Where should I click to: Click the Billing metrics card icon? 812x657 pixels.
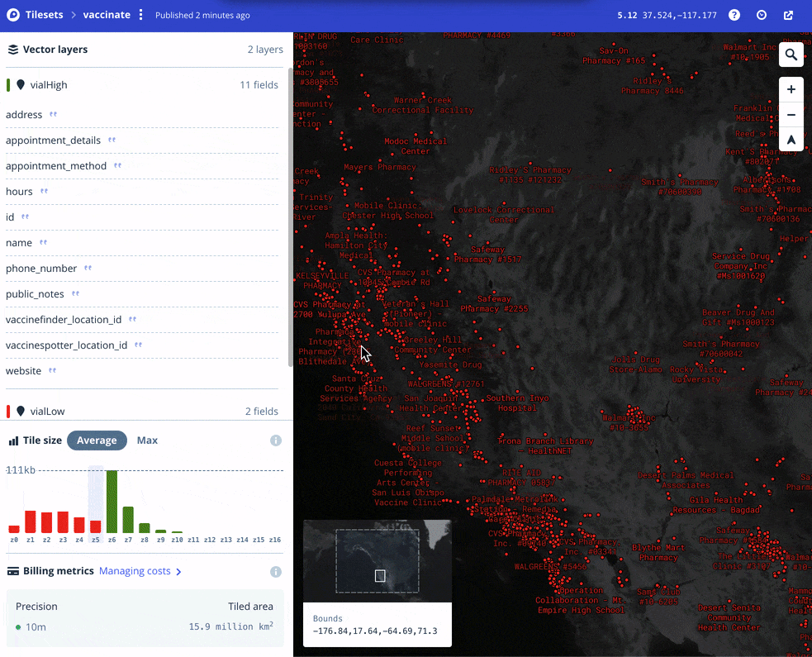pos(13,572)
